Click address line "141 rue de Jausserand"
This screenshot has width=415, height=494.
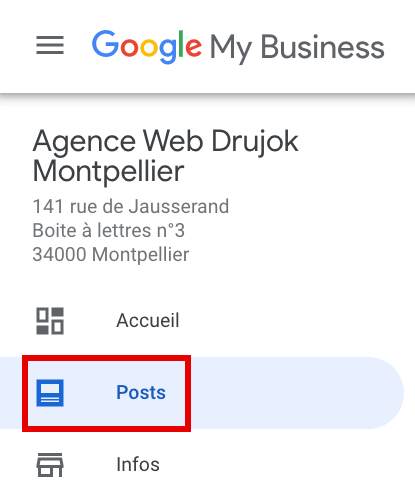coord(131,206)
